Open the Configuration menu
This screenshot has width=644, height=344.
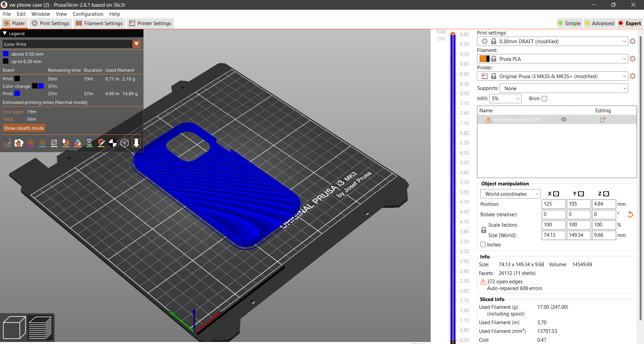pos(88,14)
